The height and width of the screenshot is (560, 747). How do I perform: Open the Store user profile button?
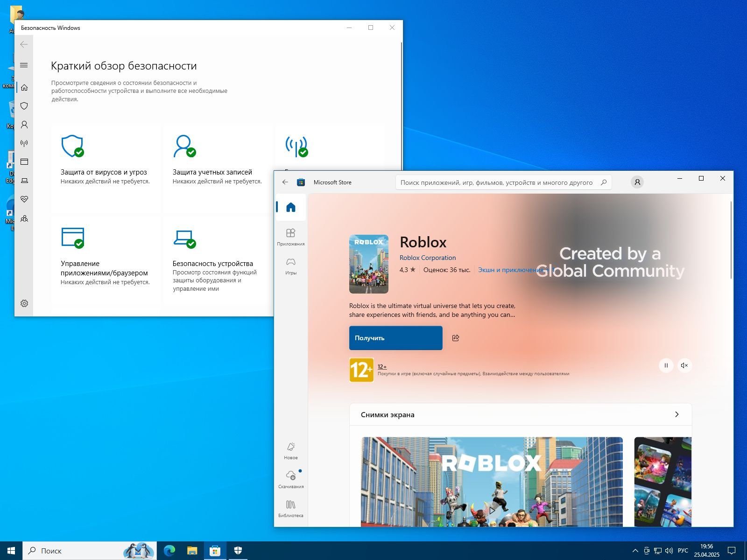click(x=637, y=182)
